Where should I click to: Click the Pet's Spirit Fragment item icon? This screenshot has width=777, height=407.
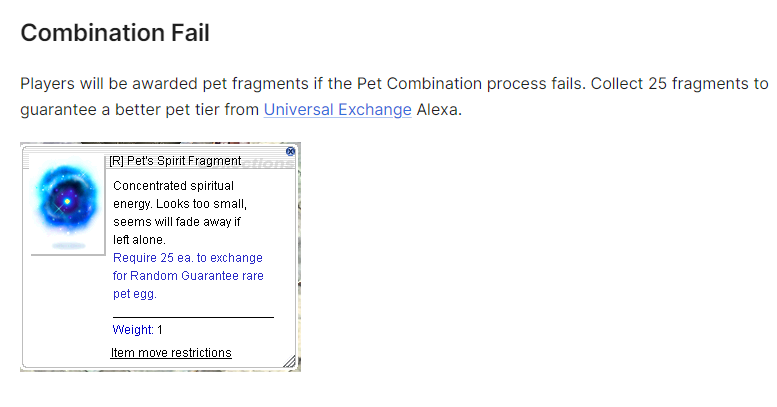click(x=66, y=204)
